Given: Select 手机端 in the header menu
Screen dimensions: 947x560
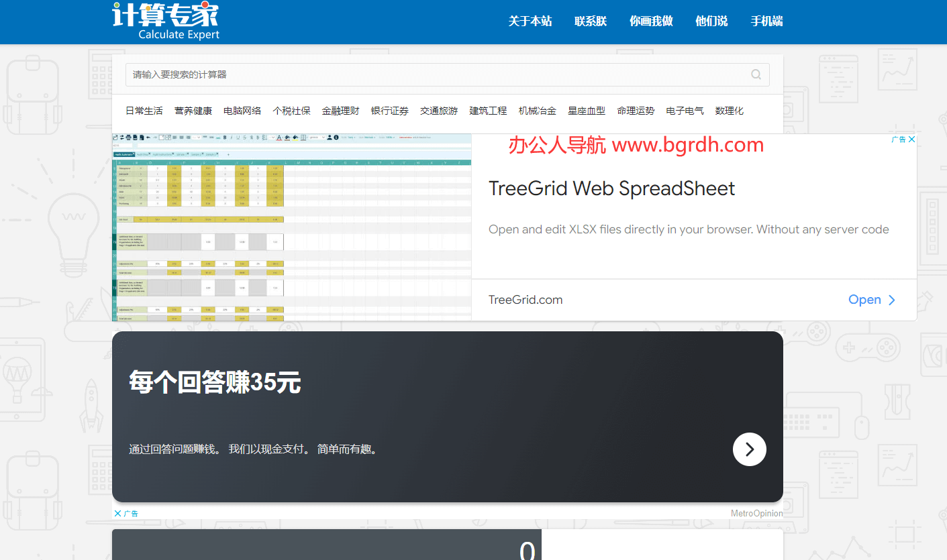Looking at the screenshot, I should click(x=766, y=21).
